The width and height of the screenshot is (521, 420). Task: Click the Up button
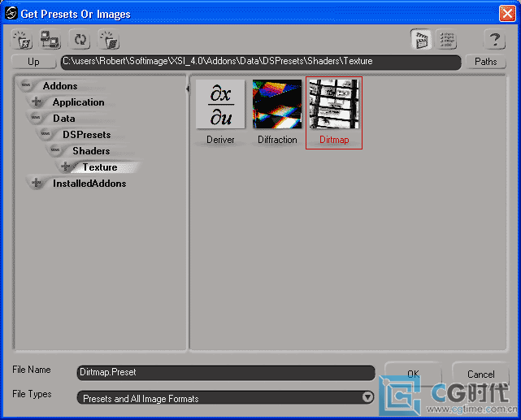[33, 62]
